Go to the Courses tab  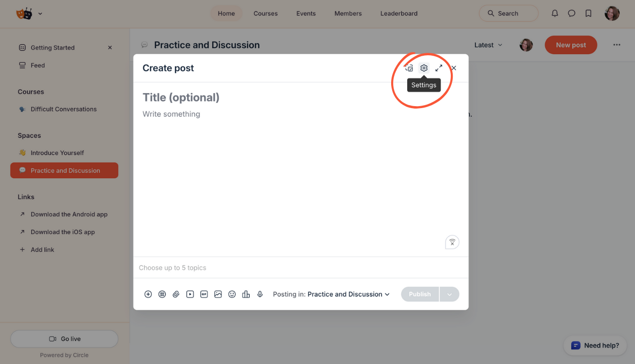point(266,14)
